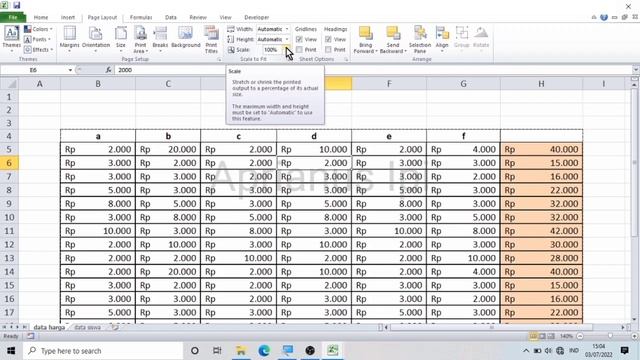Click the taskbar search box
Viewport: 640px width, 360px height.
coord(103,351)
